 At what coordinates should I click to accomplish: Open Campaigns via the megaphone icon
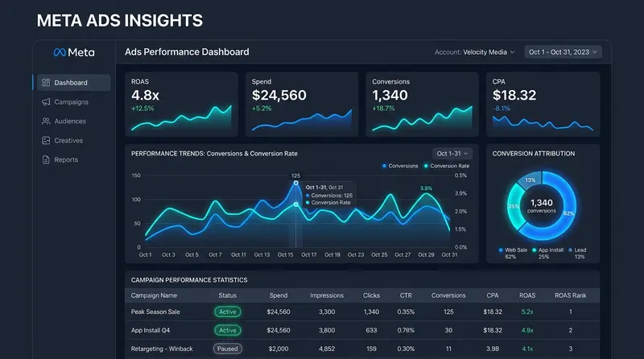coord(46,102)
